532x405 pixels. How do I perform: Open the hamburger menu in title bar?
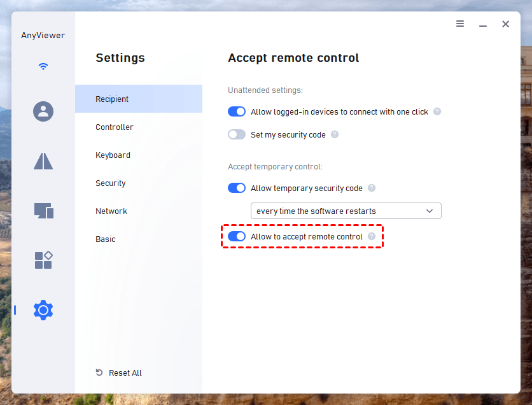coord(460,24)
